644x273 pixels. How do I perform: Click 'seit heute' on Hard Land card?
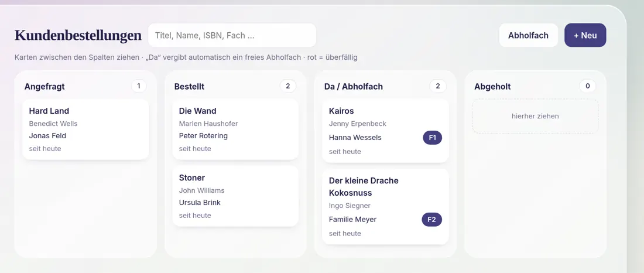click(x=45, y=149)
